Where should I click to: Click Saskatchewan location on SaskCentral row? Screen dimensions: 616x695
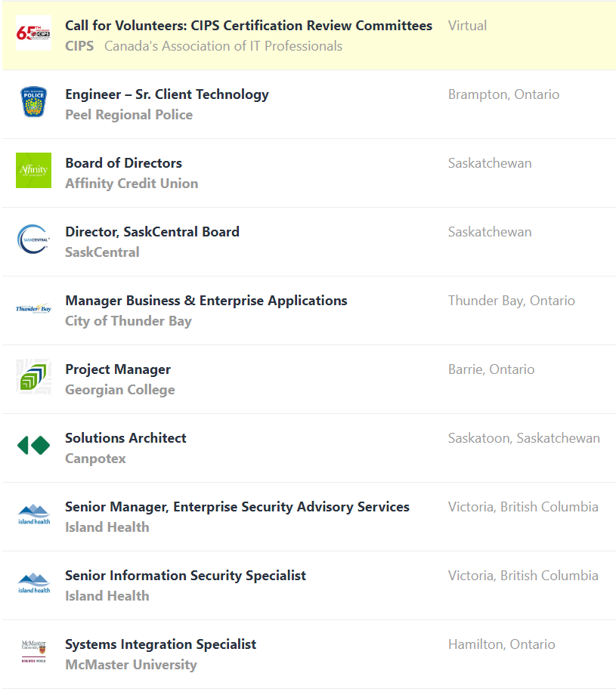tap(490, 232)
